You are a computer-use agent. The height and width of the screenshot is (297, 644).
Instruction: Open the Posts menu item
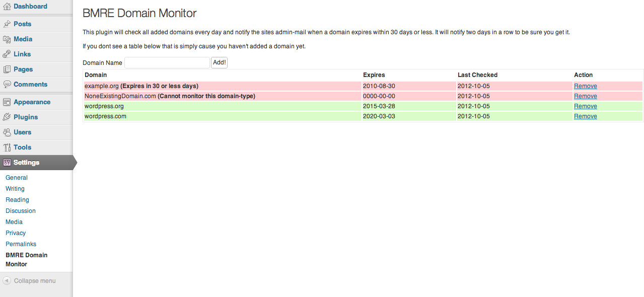(x=22, y=24)
